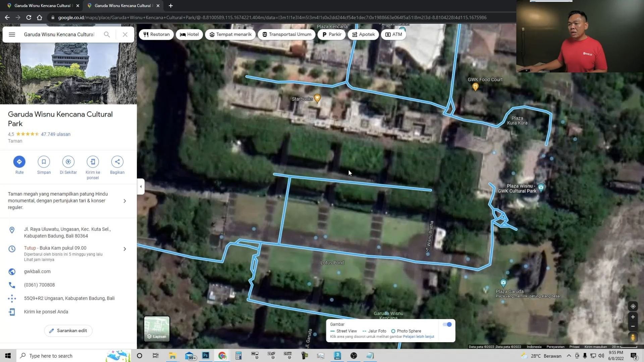Click the Pegman Street View icon
This screenshot has height=362, width=644.
pos(633,337)
